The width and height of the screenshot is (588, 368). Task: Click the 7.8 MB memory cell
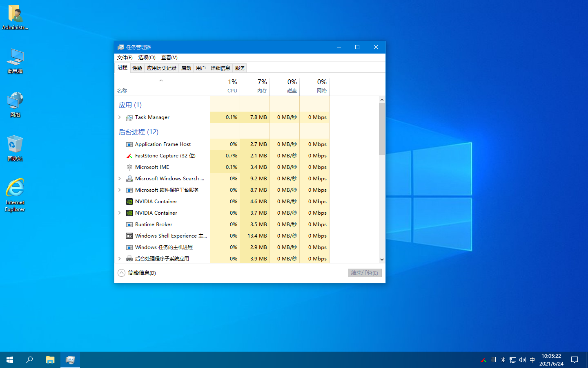pyautogui.click(x=255, y=117)
